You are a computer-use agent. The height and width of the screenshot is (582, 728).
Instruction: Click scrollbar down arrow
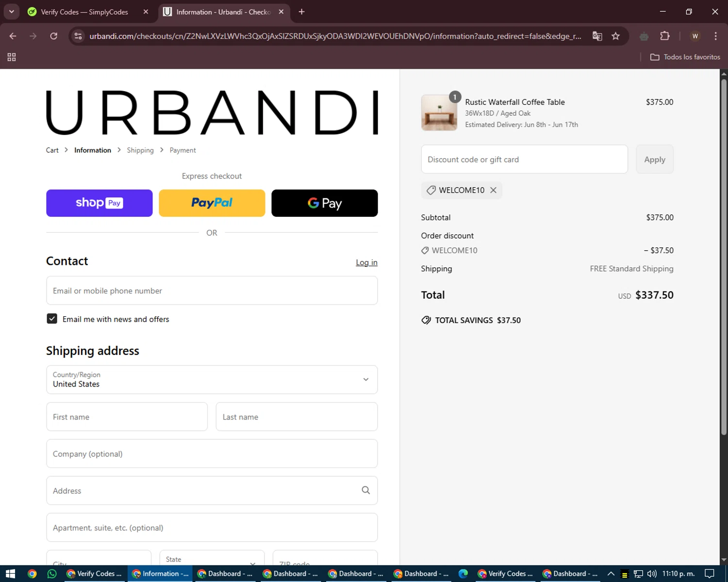tap(724, 560)
